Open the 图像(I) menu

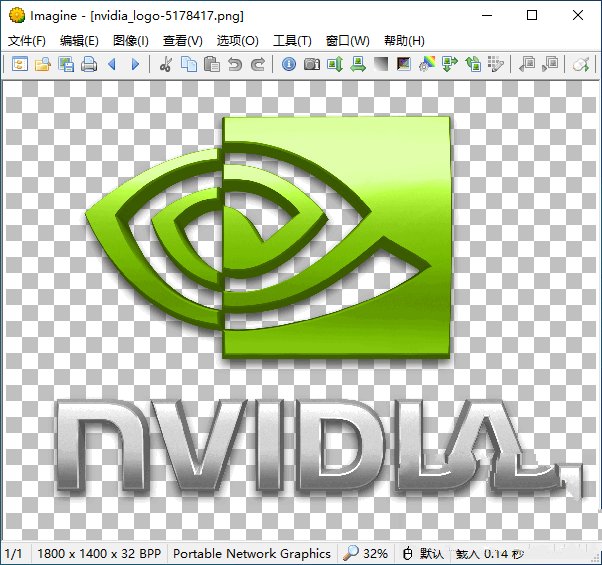[x=131, y=40]
